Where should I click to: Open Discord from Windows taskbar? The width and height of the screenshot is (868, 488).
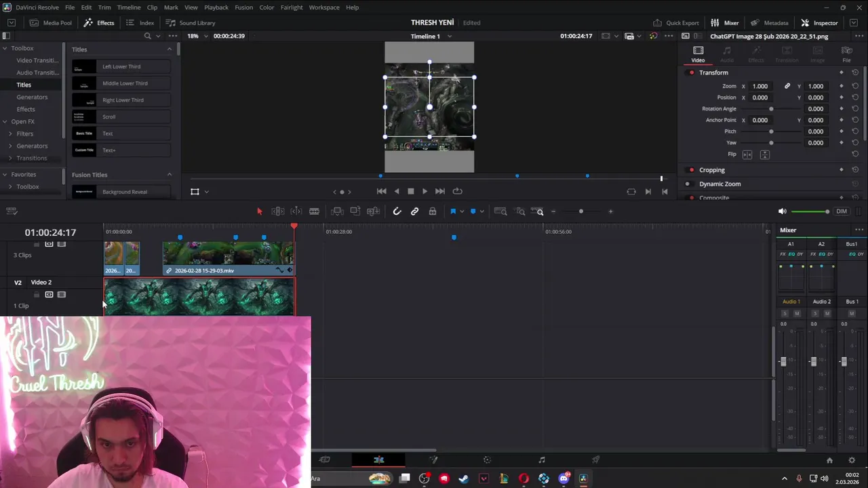point(564,479)
